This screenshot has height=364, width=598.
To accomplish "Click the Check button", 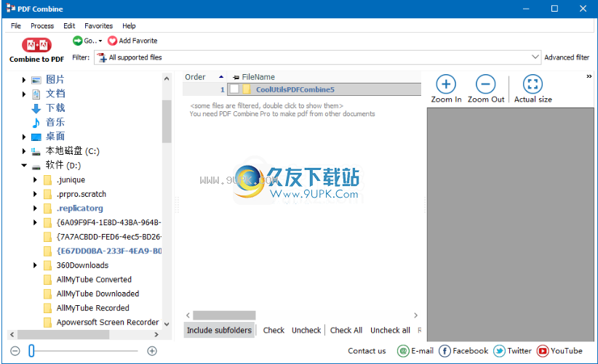I will (274, 330).
